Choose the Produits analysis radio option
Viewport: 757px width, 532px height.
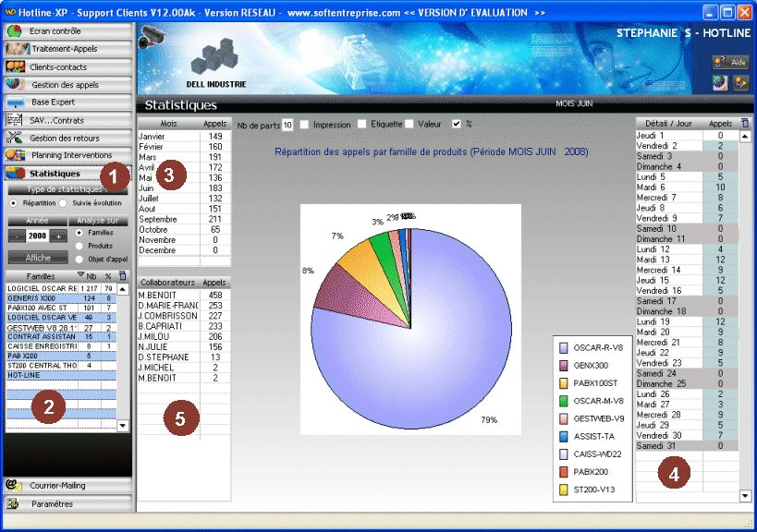(79, 246)
